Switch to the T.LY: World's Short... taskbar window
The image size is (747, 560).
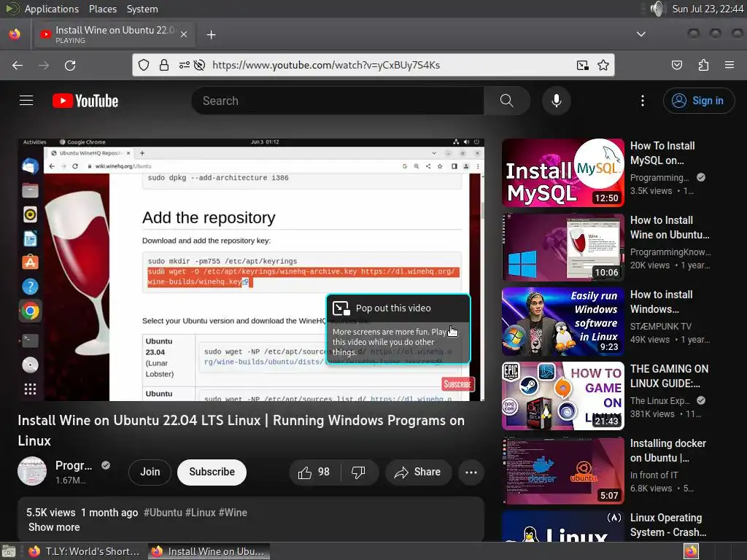84,551
